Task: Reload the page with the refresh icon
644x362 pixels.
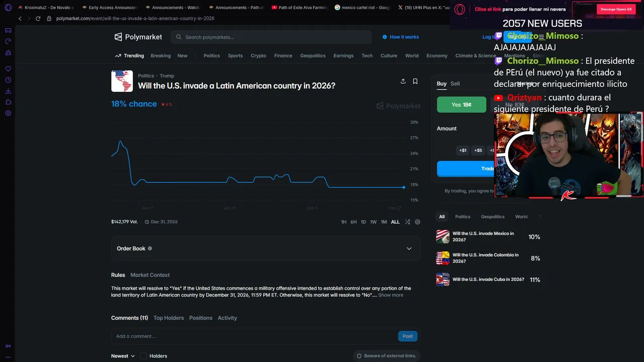Action: 38,18
